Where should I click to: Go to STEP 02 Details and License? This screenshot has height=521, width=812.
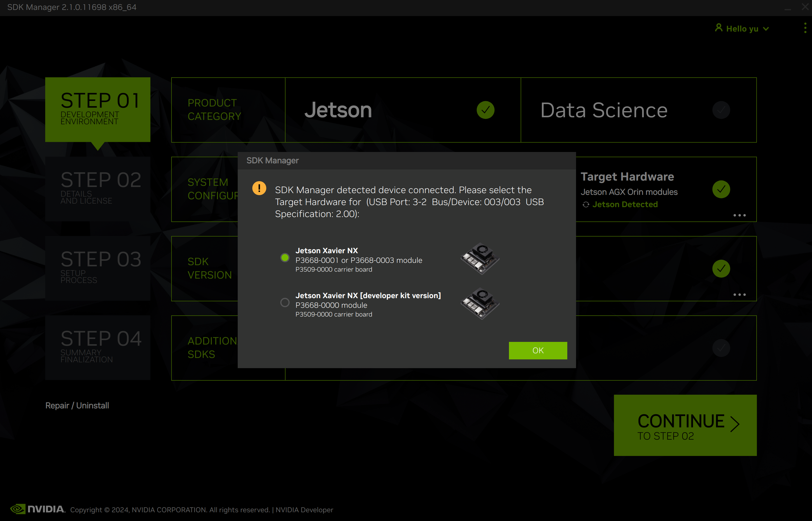point(98,189)
